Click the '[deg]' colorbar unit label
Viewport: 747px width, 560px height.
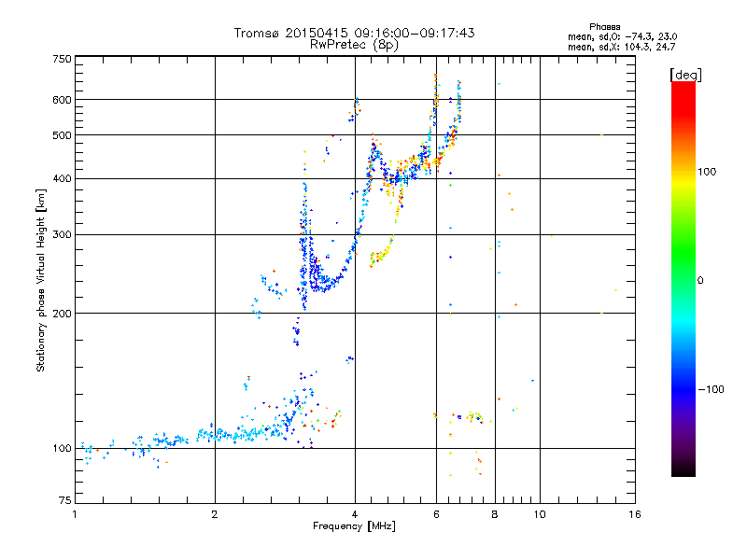point(685,76)
